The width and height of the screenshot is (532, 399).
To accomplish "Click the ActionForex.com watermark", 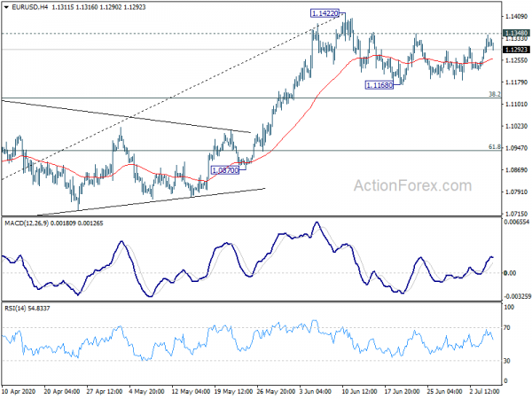I will coord(412,185).
